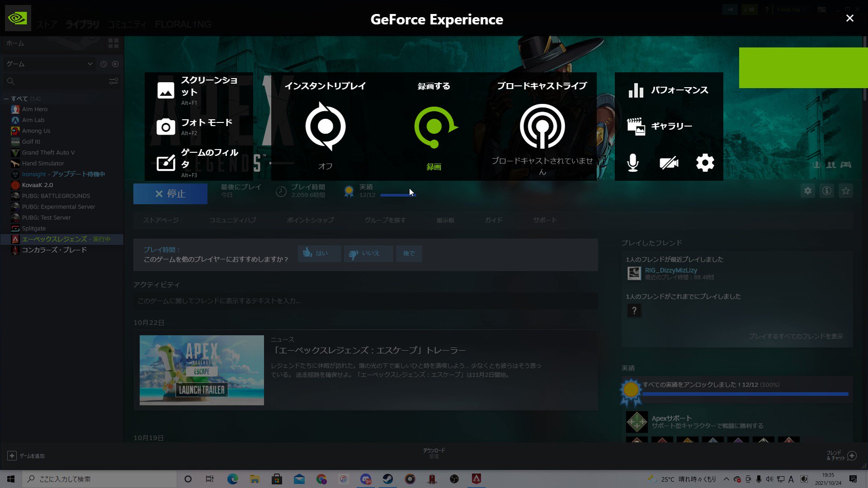Screen dimensions: 868x488
Task: Select KovaaK 2.0 in the game list
Action: pos(38,185)
